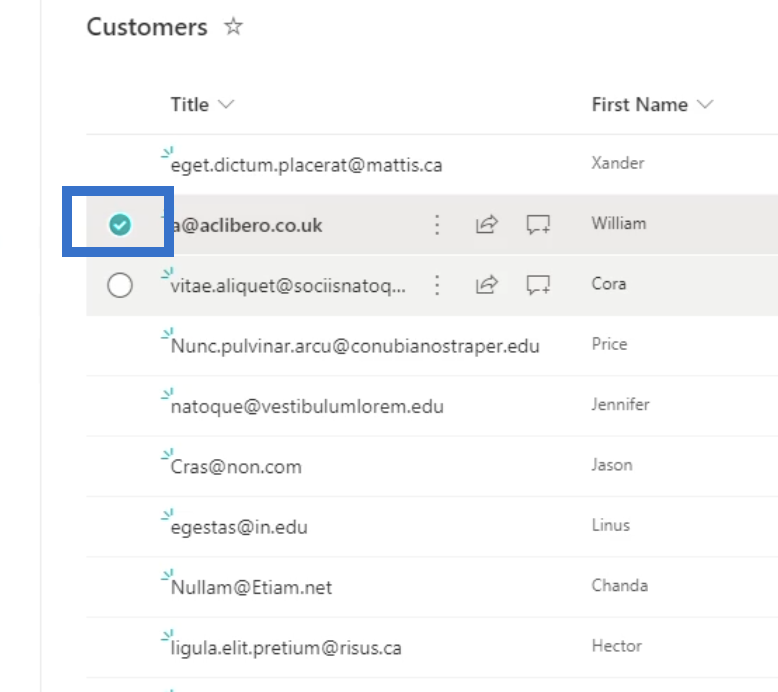Share the Cora row item
This screenshot has height=692, width=778.
486,286
